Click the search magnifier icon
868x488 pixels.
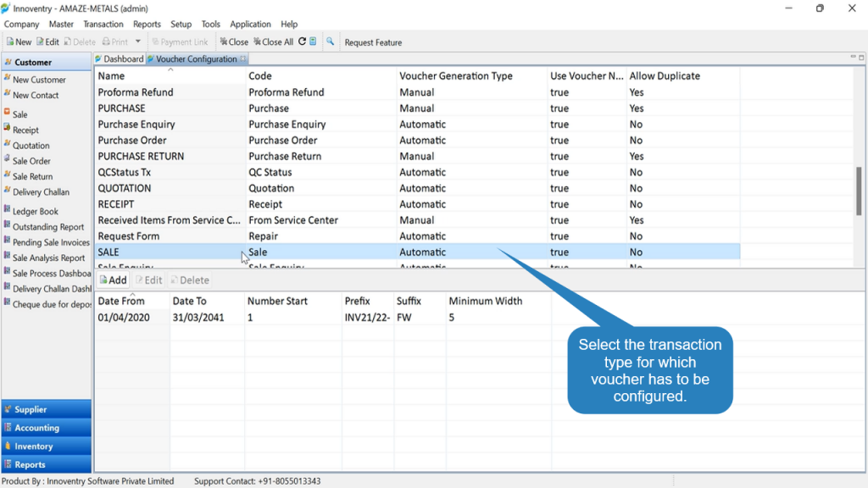(330, 42)
